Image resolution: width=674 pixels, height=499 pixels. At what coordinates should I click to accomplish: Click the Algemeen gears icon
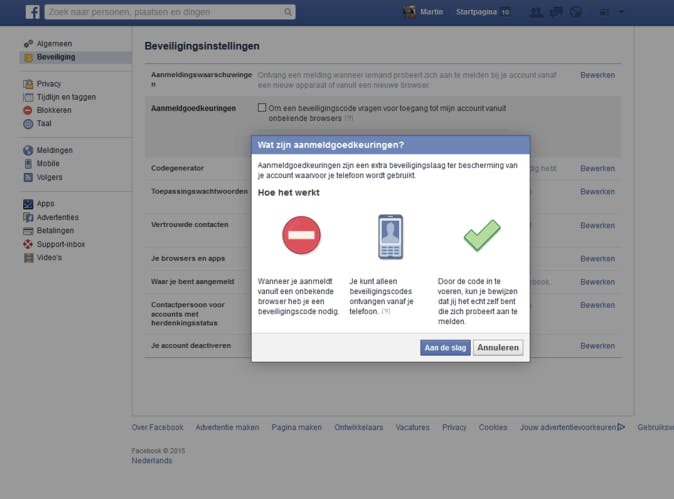[x=28, y=44]
